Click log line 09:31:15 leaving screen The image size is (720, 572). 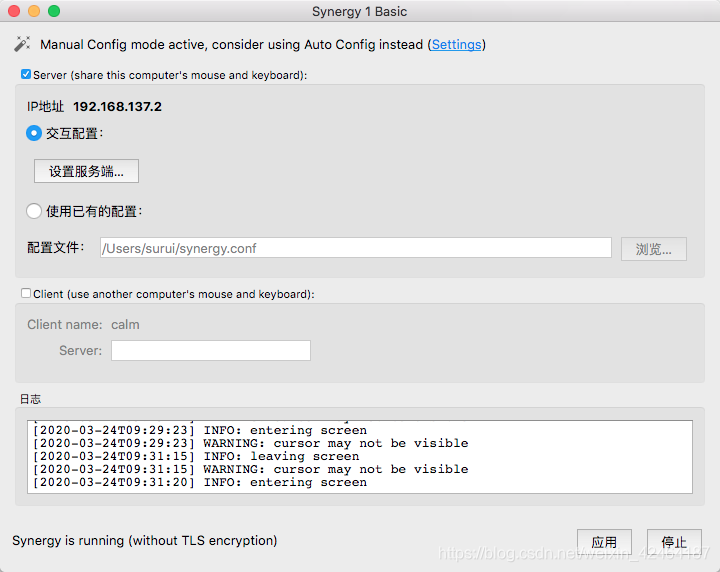pyautogui.click(x=196, y=456)
